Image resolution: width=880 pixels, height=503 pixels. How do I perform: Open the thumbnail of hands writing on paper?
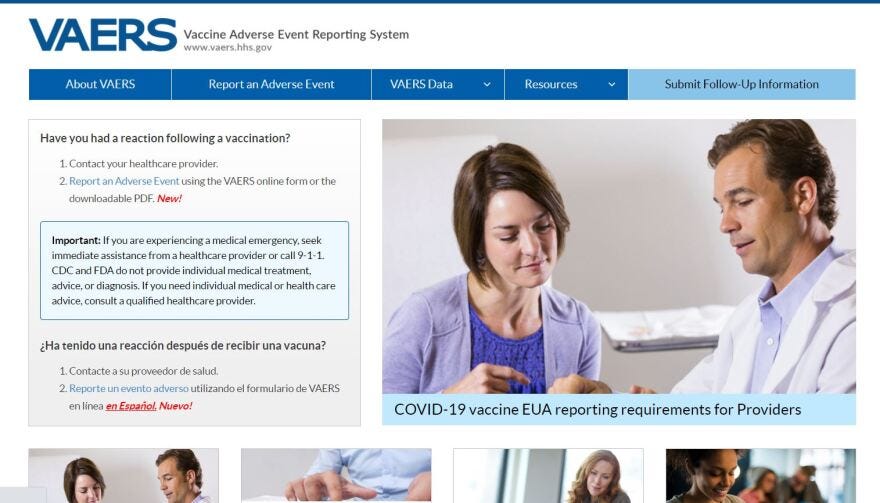tap(336, 475)
